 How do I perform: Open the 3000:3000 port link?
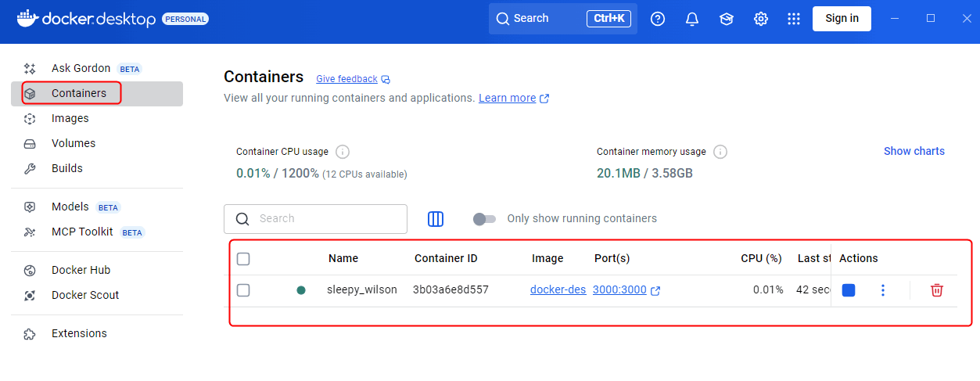(x=619, y=290)
